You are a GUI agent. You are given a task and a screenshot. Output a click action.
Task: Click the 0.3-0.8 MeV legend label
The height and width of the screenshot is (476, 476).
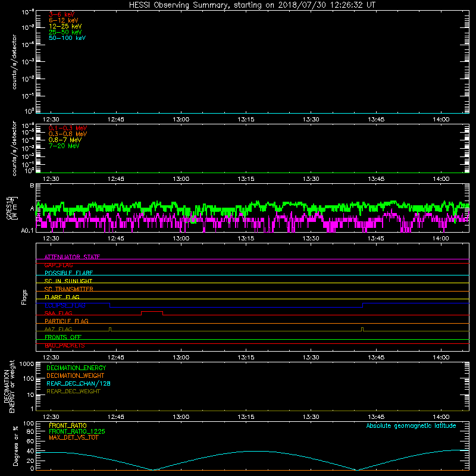(x=68, y=134)
